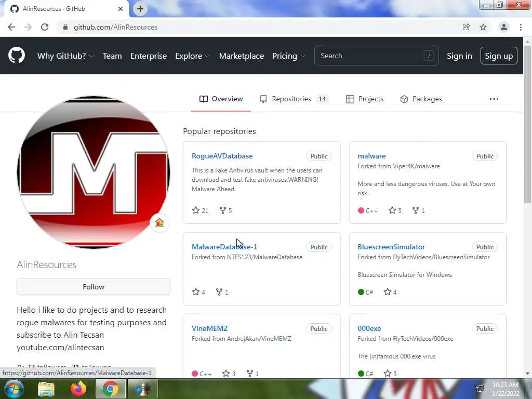This screenshot has height=399, width=532.
Task: Open the malware repository link
Action: [x=371, y=156]
